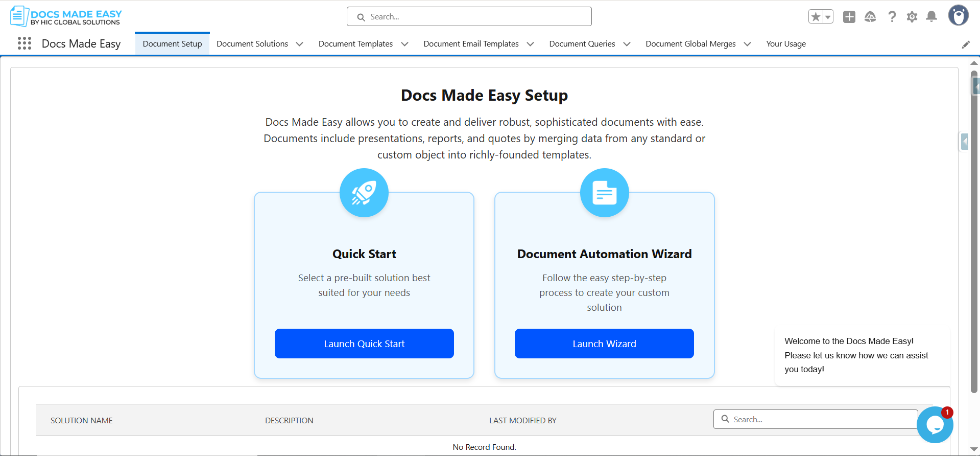Open the Document Solutions tab

pyautogui.click(x=252, y=44)
